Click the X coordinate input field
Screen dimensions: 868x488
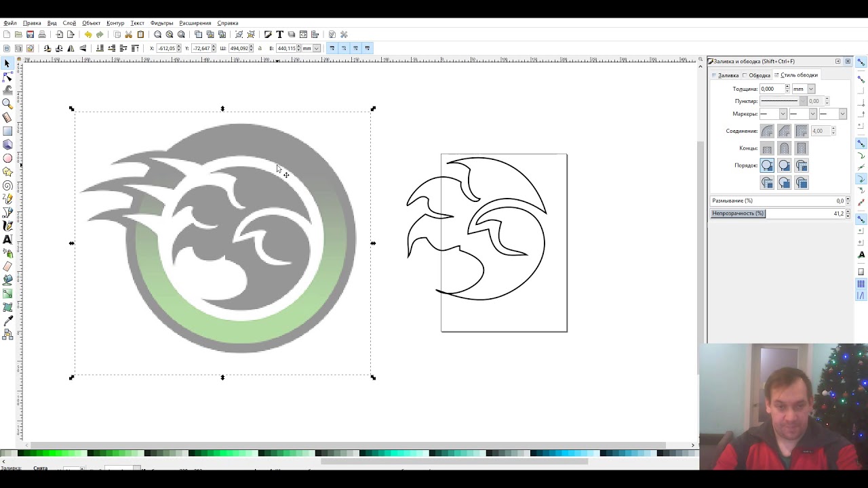[167, 48]
